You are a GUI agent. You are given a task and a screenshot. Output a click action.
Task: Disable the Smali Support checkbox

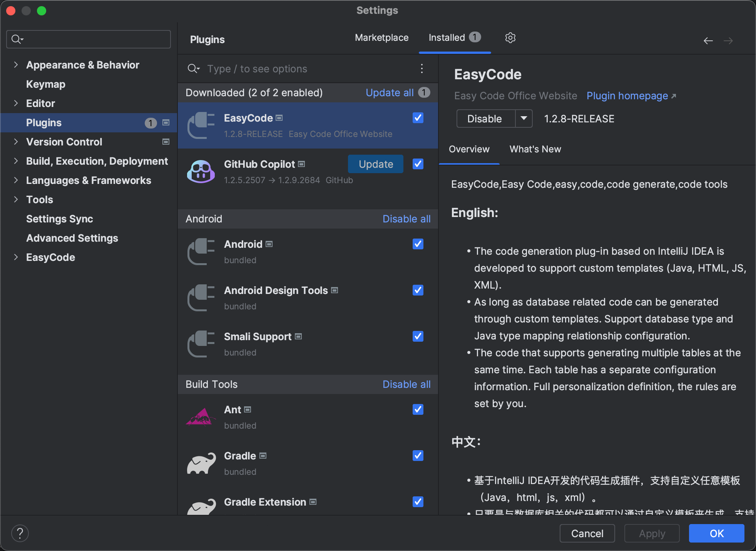[418, 336]
